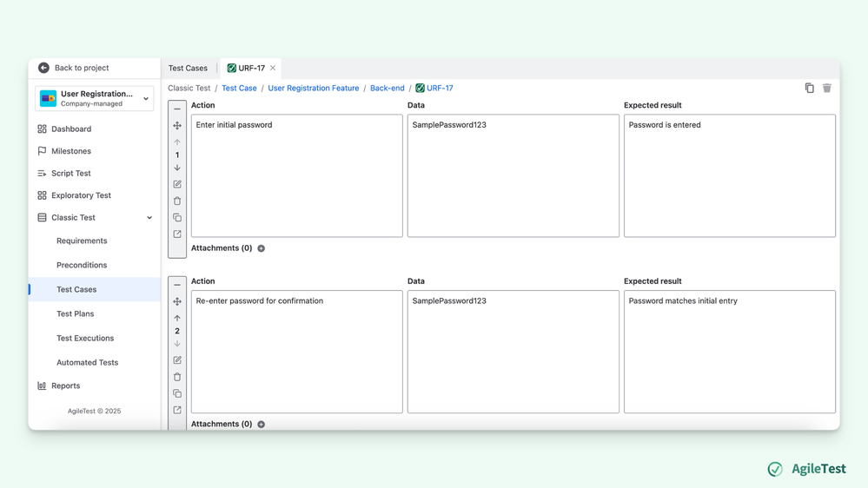The height and width of the screenshot is (488, 868).
Task: Select Preconditions under Classic Test
Action: click(x=82, y=265)
